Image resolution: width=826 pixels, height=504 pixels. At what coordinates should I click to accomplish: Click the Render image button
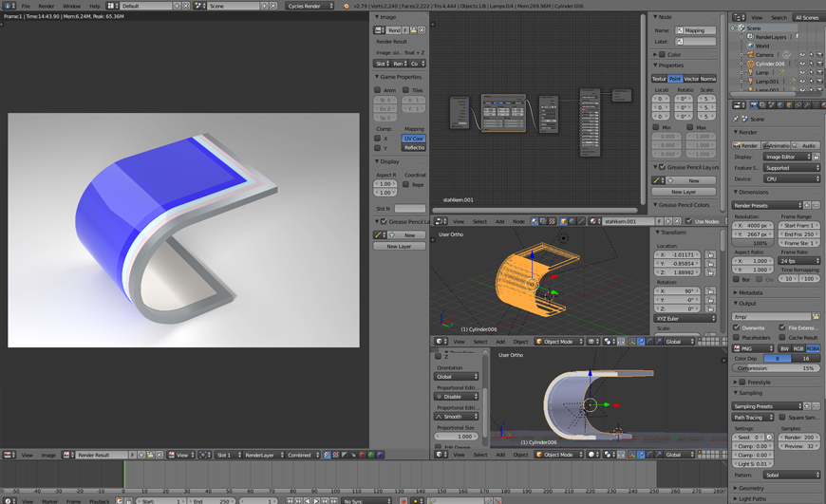click(x=746, y=145)
